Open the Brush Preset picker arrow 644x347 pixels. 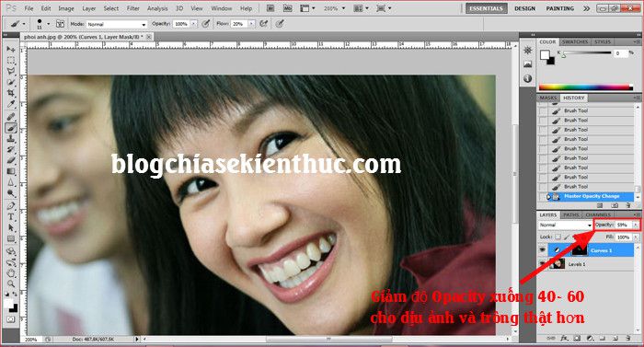pyautogui.click(x=49, y=24)
